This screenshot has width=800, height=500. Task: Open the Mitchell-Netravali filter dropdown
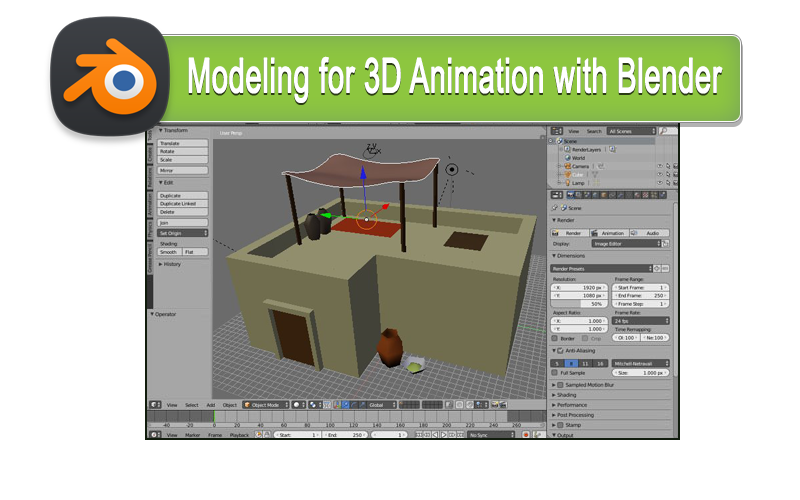pos(641,363)
